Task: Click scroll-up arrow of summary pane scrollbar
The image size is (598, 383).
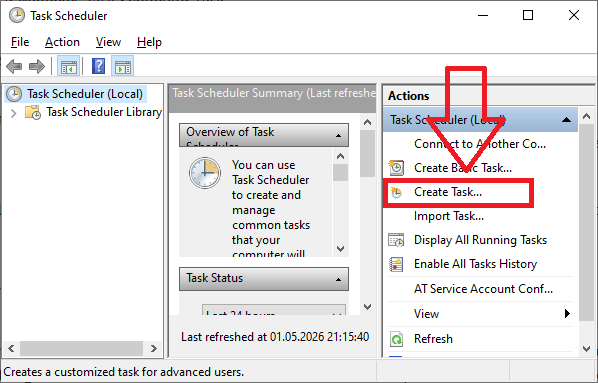Action: coord(367,122)
